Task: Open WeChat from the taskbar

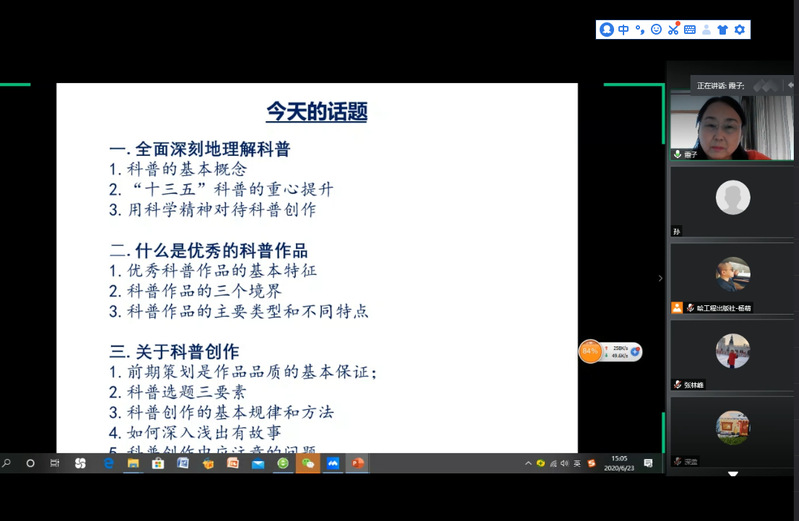Action: point(308,464)
